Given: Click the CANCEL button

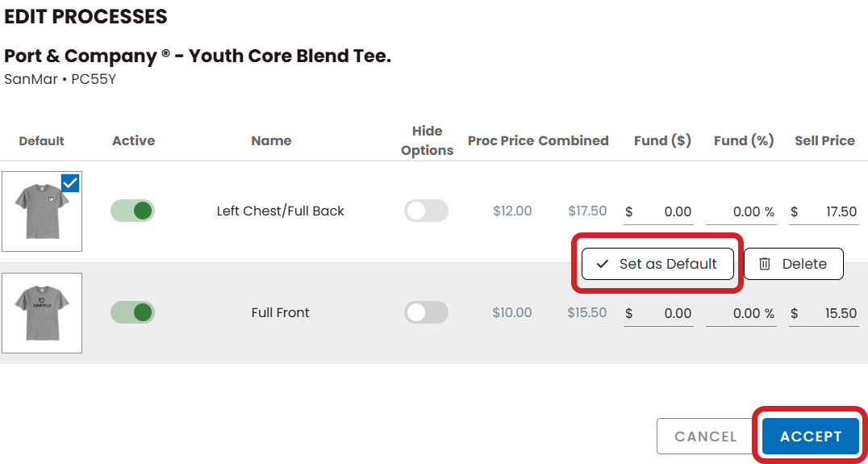Looking at the screenshot, I should pyautogui.click(x=705, y=437).
